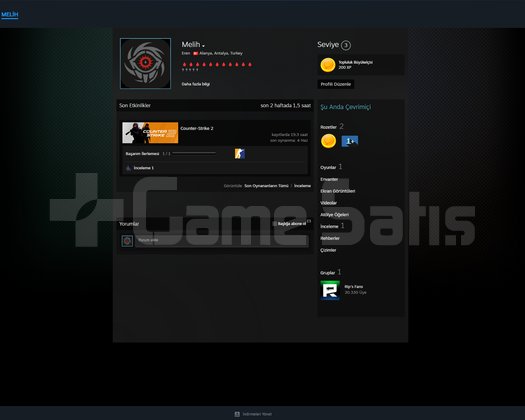
Task: Open 'İnceleme' link below recent activity
Action: click(x=302, y=186)
